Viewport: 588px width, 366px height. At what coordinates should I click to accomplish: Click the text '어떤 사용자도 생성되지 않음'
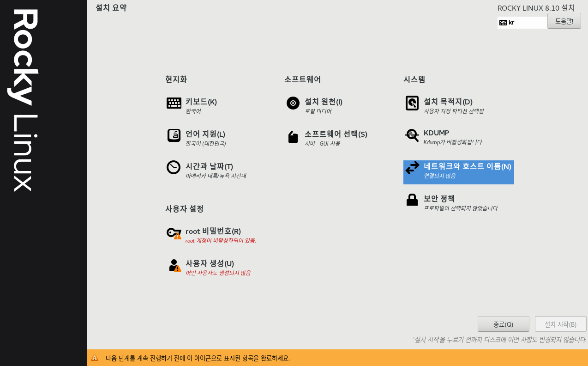click(218, 273)
